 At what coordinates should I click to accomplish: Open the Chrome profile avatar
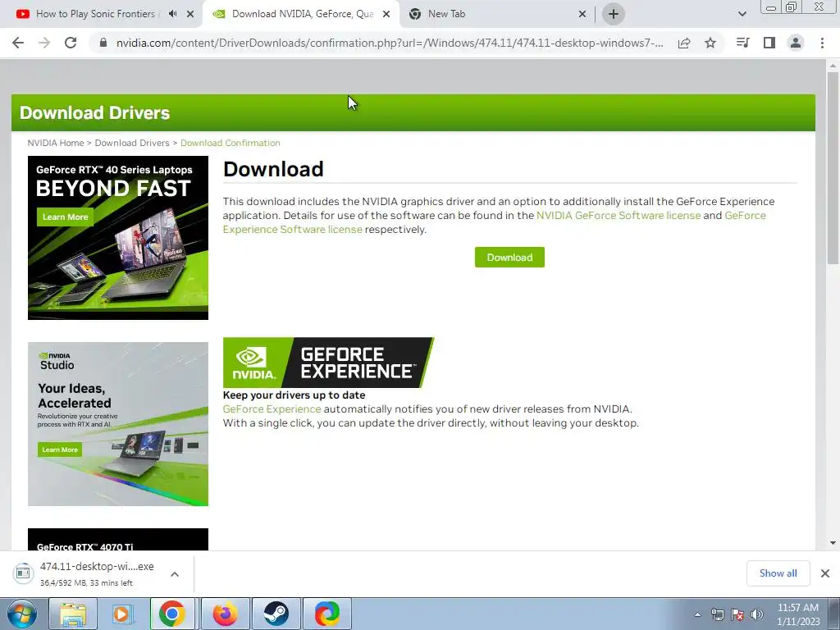pyautogui.click(x=796, y=43)
